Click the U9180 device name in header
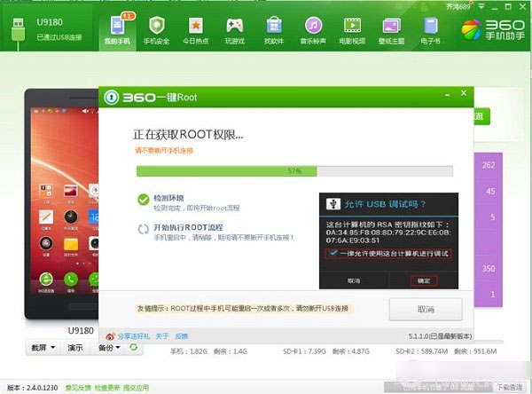Viewport: 532px width, 394px height. click(x=50, y=22)
